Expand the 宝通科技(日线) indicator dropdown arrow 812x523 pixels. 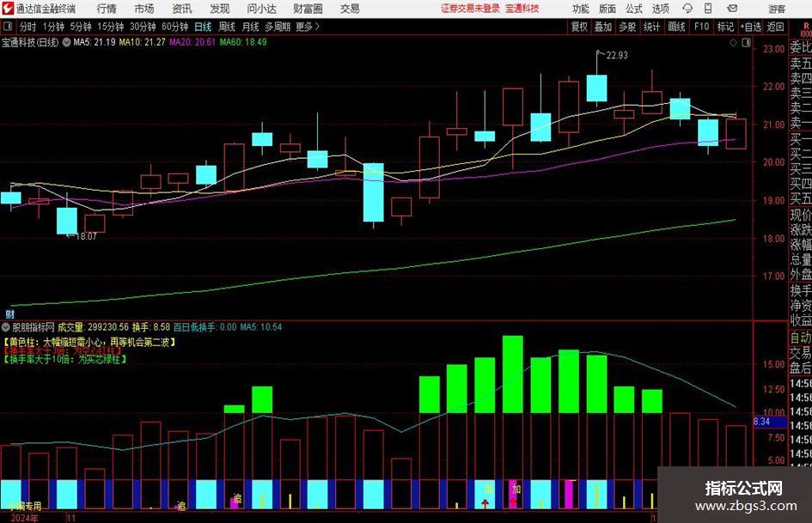(66, 42)
